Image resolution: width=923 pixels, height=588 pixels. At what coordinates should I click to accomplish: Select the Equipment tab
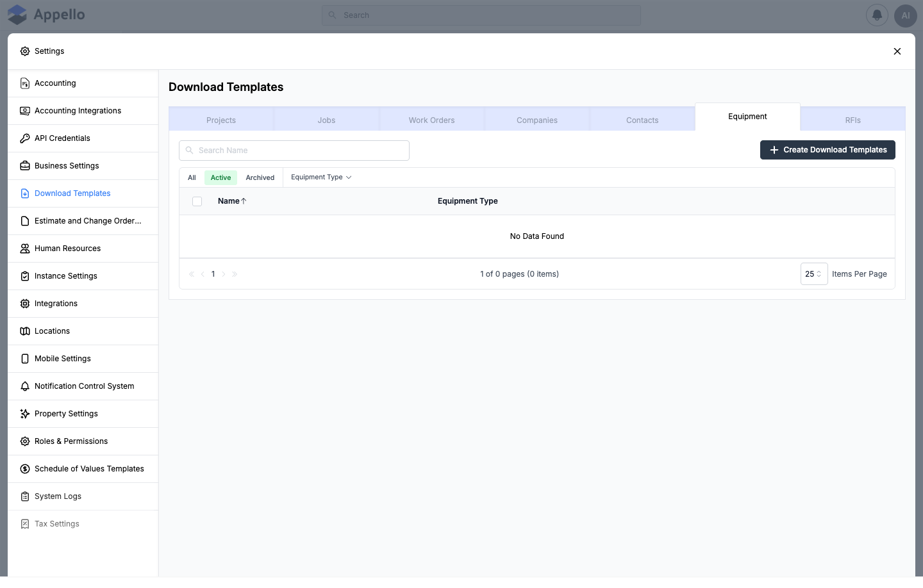point(747,117)
